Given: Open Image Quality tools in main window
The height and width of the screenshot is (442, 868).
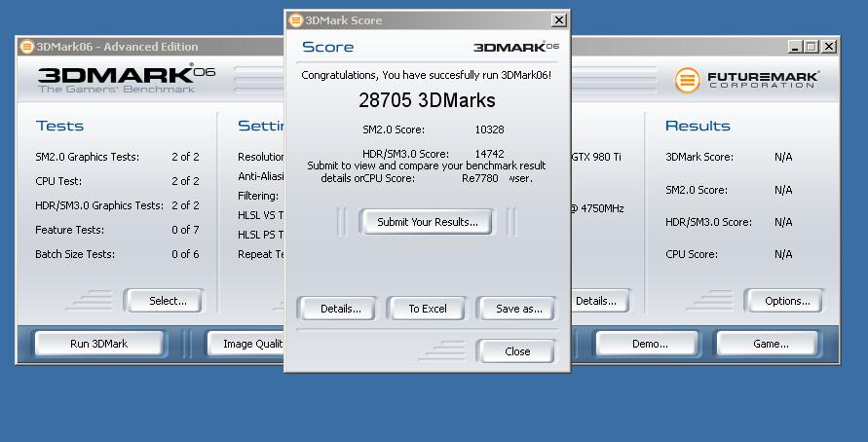Looking at the screenshot, I should [246, 344].
